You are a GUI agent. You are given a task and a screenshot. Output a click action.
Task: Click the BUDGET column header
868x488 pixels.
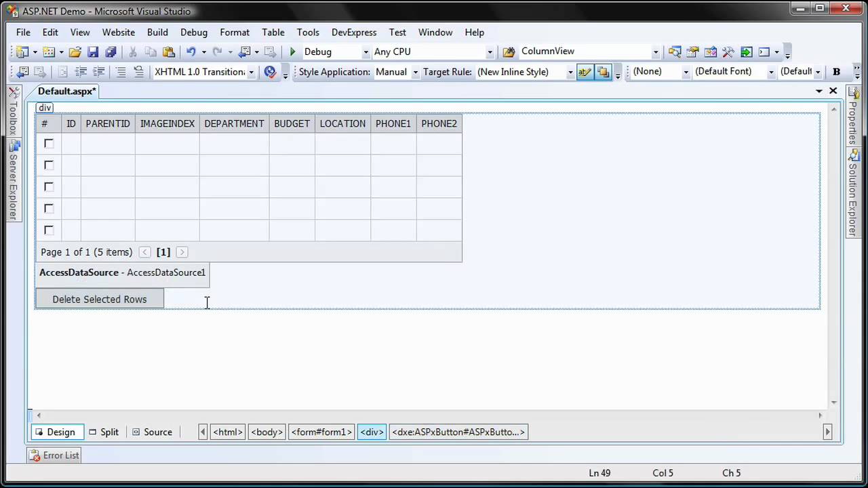pyautogui.click(x=292, y=123)
